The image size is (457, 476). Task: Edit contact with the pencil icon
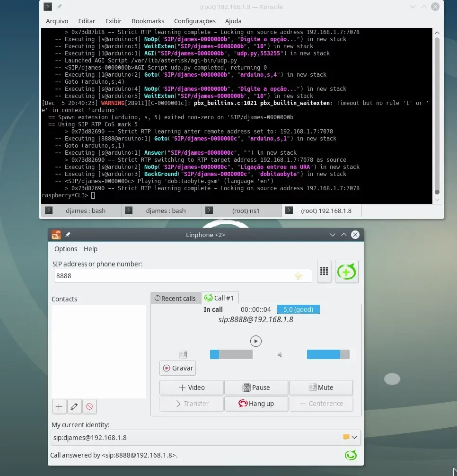tap(74, 406)
